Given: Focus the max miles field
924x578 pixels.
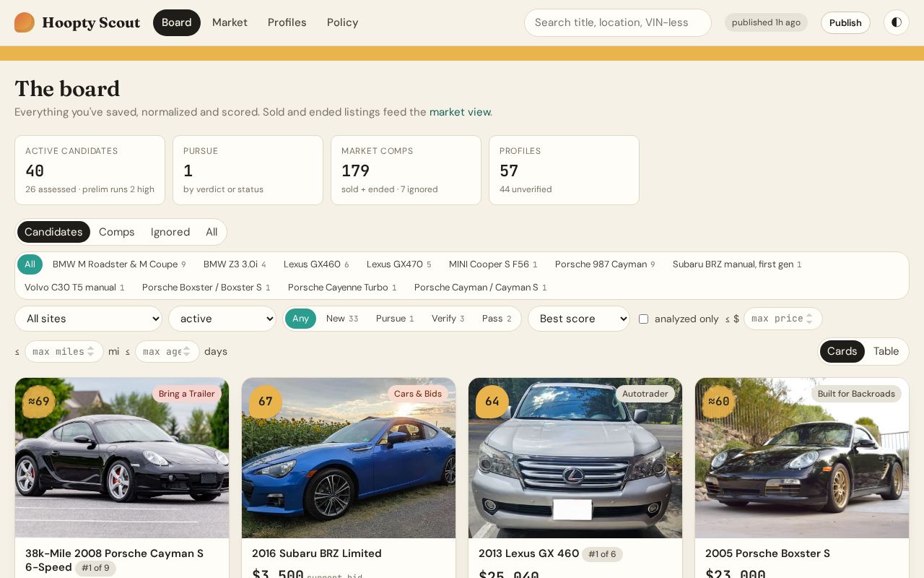Looking at the screenshot, I should tap(64, 351).
